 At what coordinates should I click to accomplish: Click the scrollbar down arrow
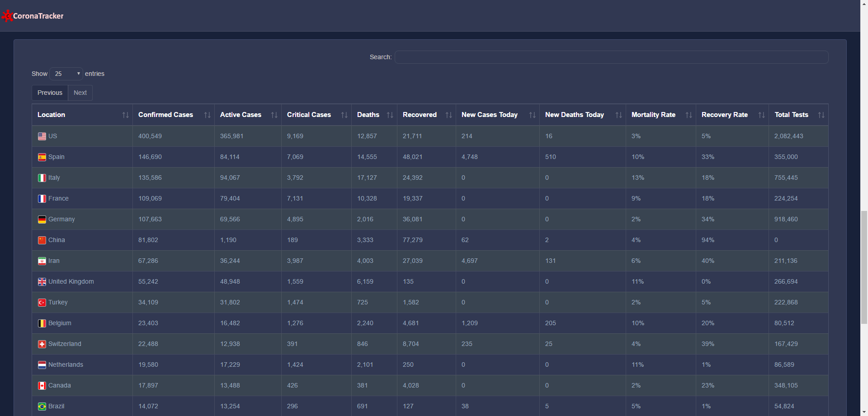tap(864, 412)
